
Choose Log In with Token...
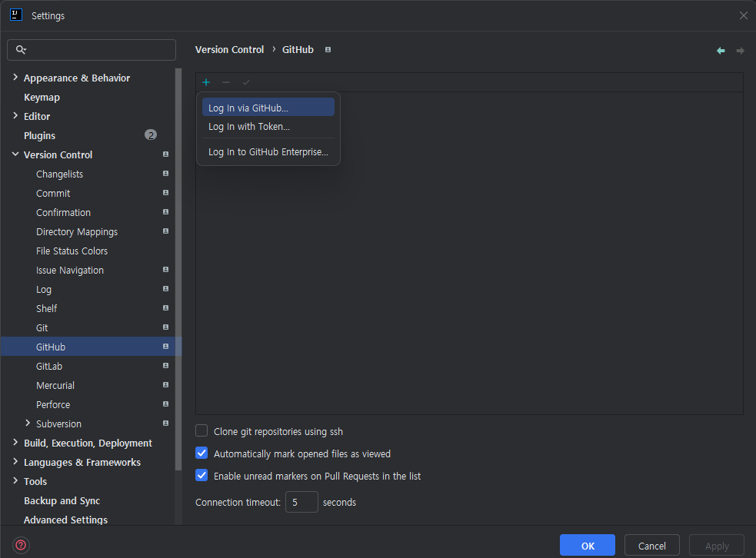coord(268,127)
